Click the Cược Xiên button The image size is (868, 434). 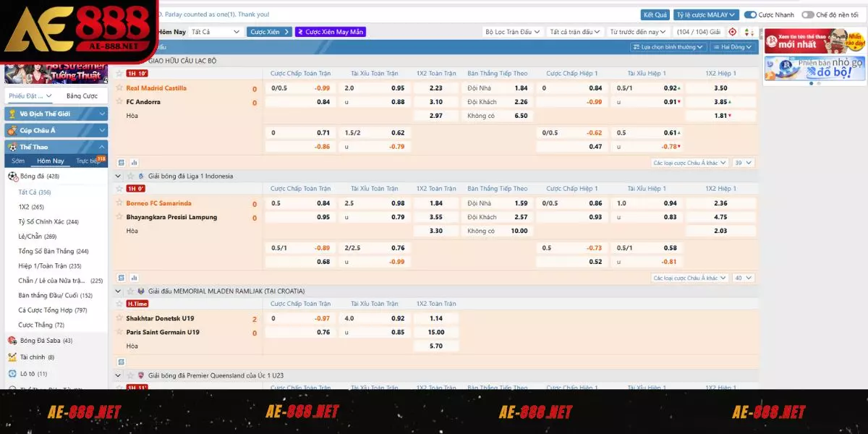point(269,32)
